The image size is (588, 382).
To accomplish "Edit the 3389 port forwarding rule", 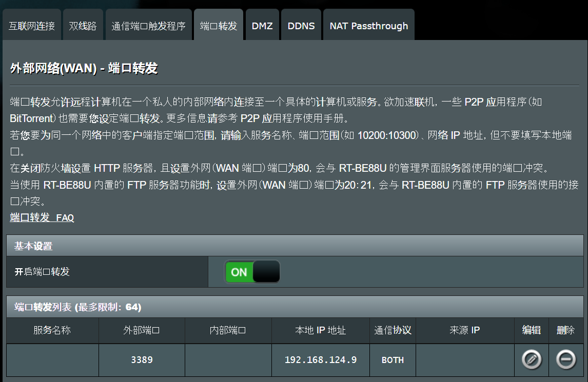I will coord(532,360).
